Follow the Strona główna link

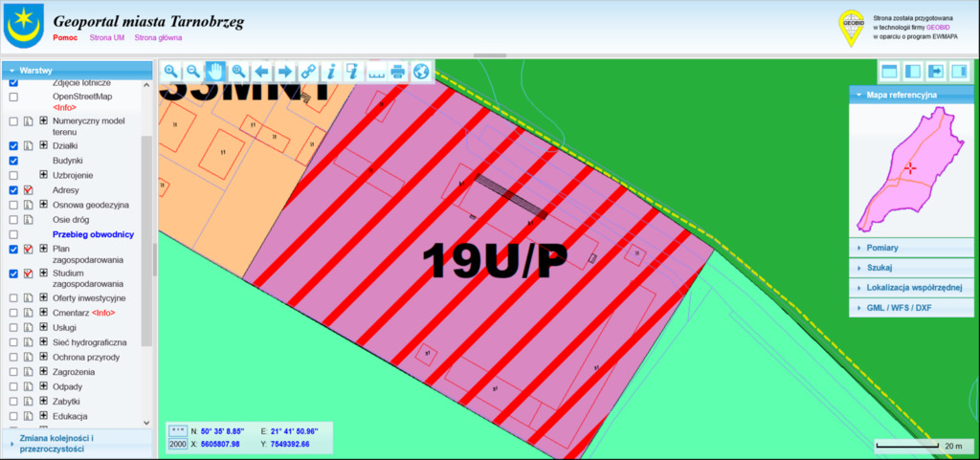tap(158, 37)
